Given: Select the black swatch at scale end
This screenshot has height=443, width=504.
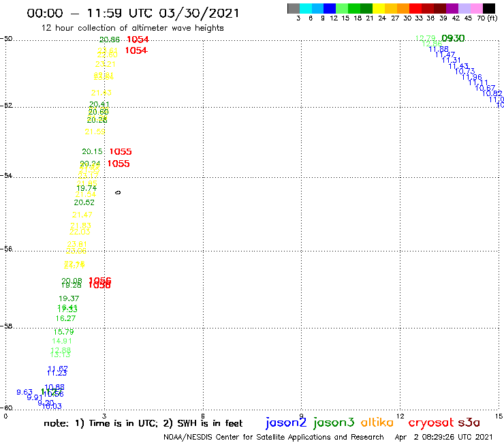Looking at the screenshot, I should tap(488, 8).
